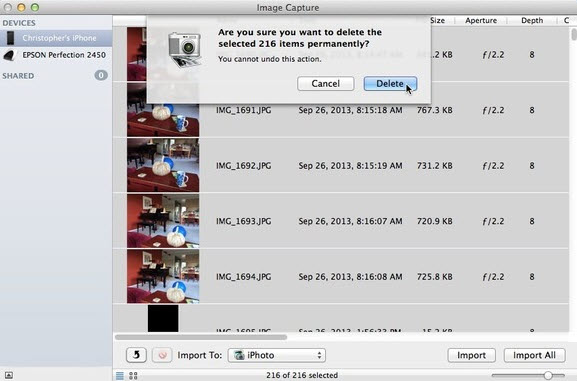Sort by Depth column header
The height and width of the screenshot is (381, 577).
tap(532, 21)
